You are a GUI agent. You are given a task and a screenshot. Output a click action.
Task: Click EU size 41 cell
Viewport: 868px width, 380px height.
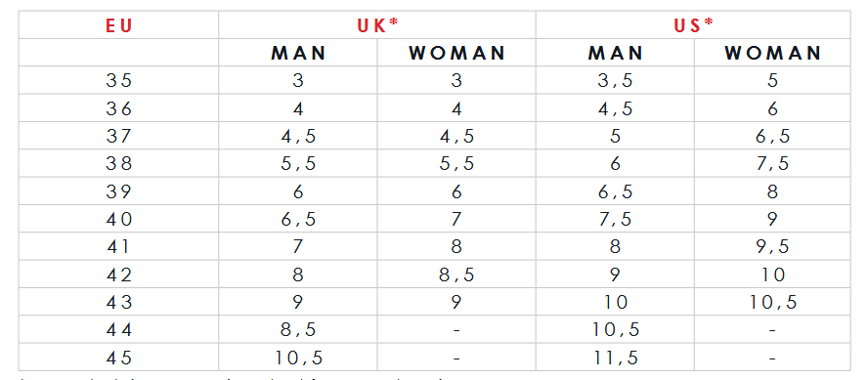coord(118,247)
